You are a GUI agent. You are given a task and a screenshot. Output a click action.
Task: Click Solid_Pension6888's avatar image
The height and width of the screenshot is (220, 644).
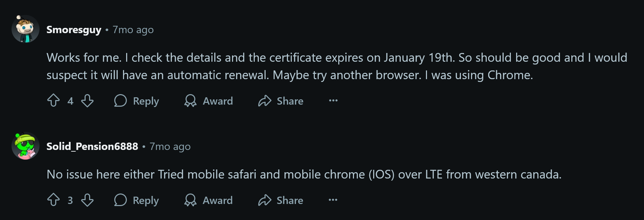coord(26,146)
